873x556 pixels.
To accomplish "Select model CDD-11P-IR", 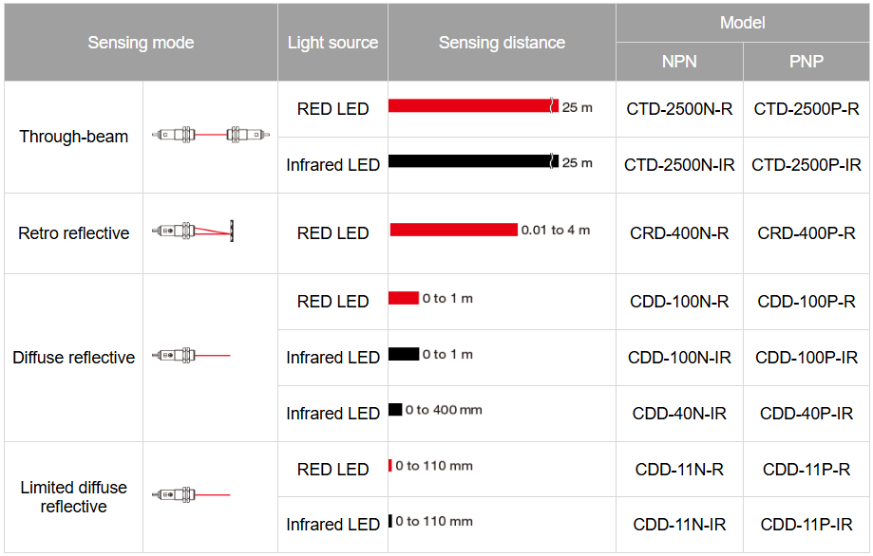I will (806, 524).
